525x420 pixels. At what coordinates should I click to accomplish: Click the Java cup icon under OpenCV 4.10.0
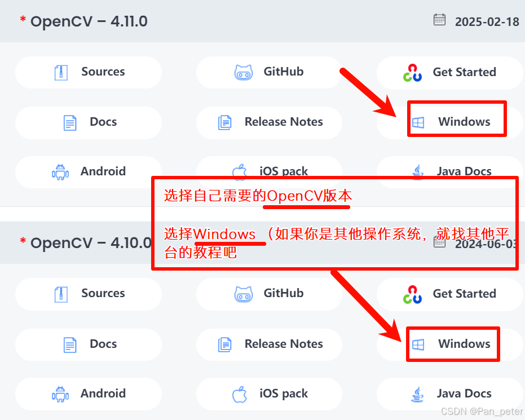[417, 395]
